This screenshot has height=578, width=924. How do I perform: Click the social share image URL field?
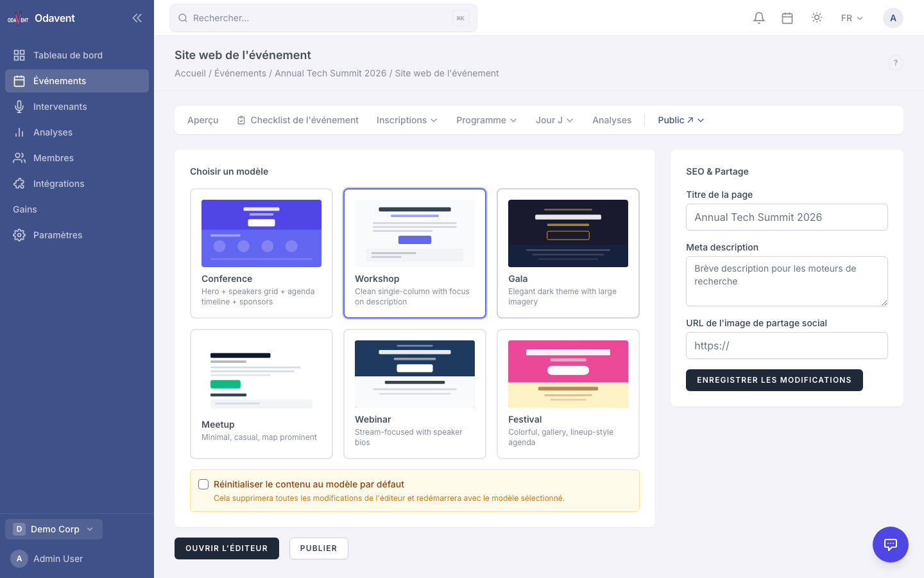click(x=787, y=346)
